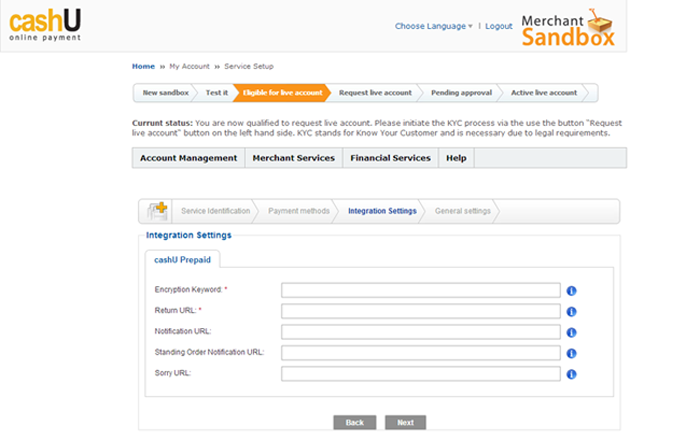700x440 pixels.
Task: Open info icon for Standing Order Notification URL
Action: point(571,353)
